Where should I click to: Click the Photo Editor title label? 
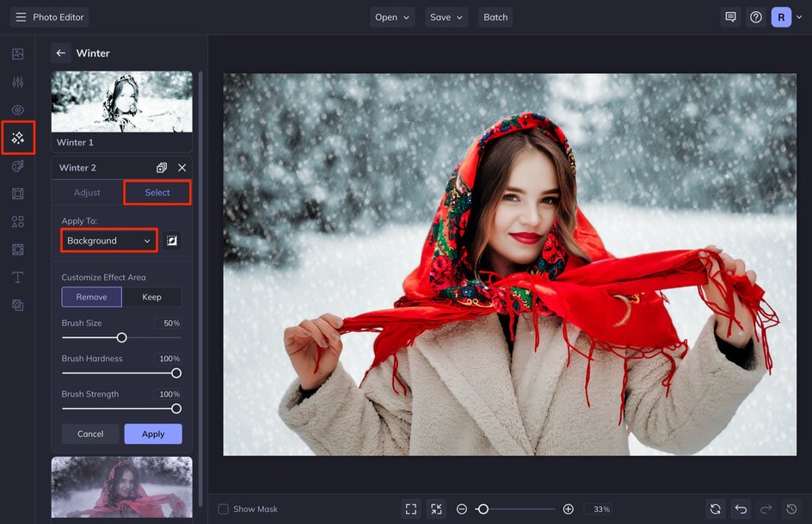pos(58,17)
